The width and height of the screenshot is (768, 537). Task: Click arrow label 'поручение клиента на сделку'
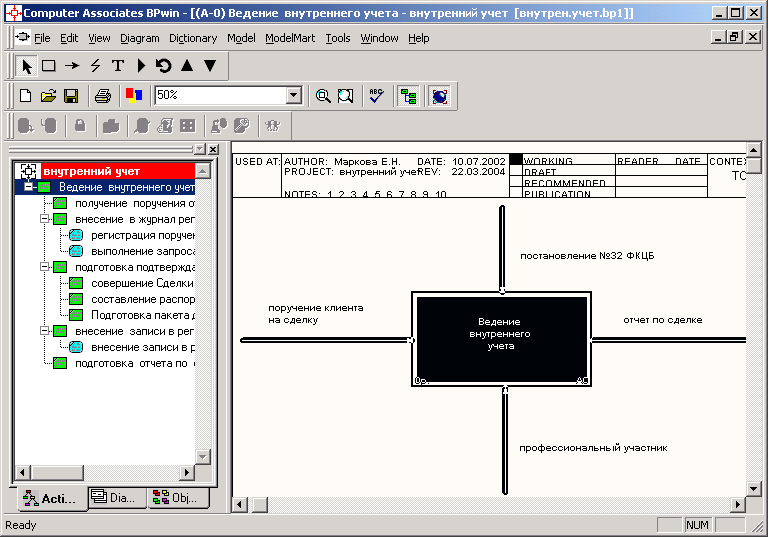point(315,314)
